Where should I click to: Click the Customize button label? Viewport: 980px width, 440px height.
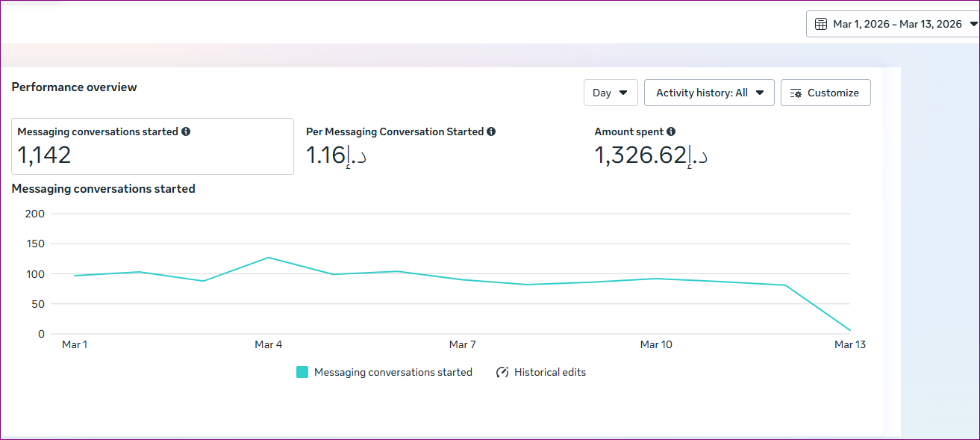[x=833, y=93]
